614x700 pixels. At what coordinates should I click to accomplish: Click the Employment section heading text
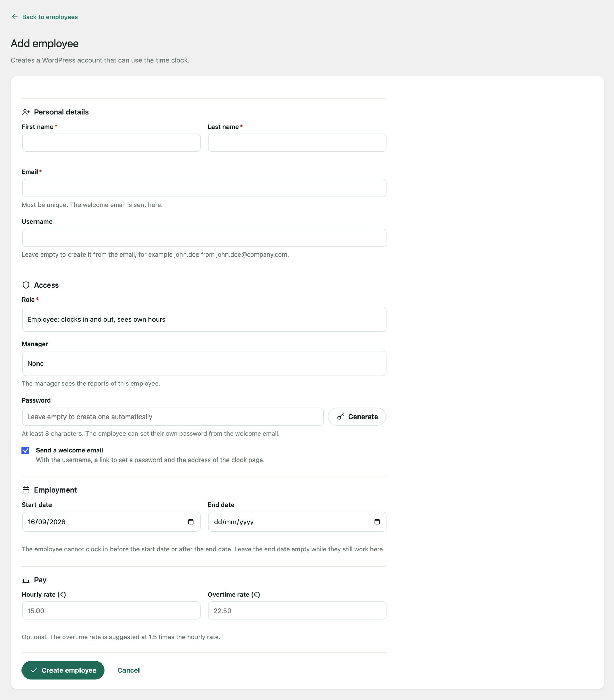pos(56,490)
